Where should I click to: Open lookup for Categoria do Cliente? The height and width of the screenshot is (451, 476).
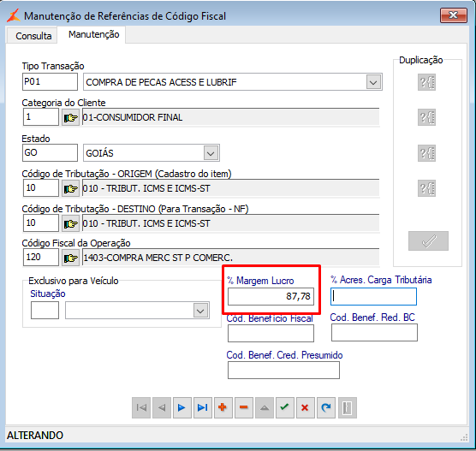tap(70, 117)
